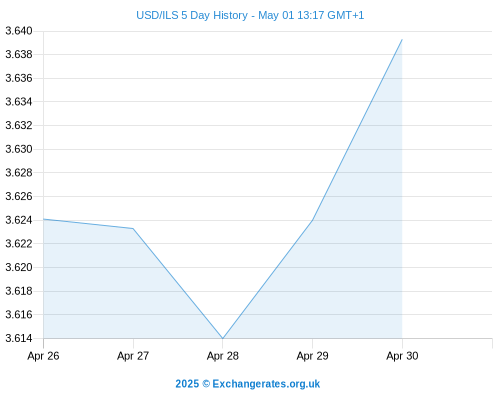Click the 3.630 y-axis label
Image resolution: width=495 pixels, height=400 pixels.
click(19, 149)
